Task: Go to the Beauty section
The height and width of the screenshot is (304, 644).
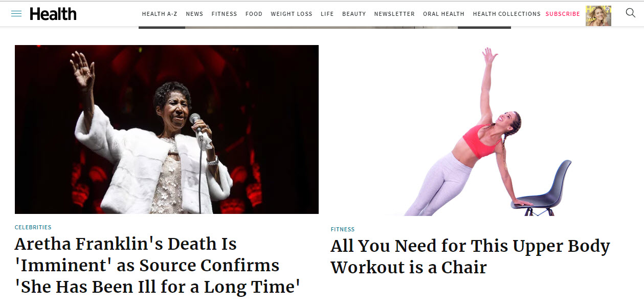Action: click(354, 14)
